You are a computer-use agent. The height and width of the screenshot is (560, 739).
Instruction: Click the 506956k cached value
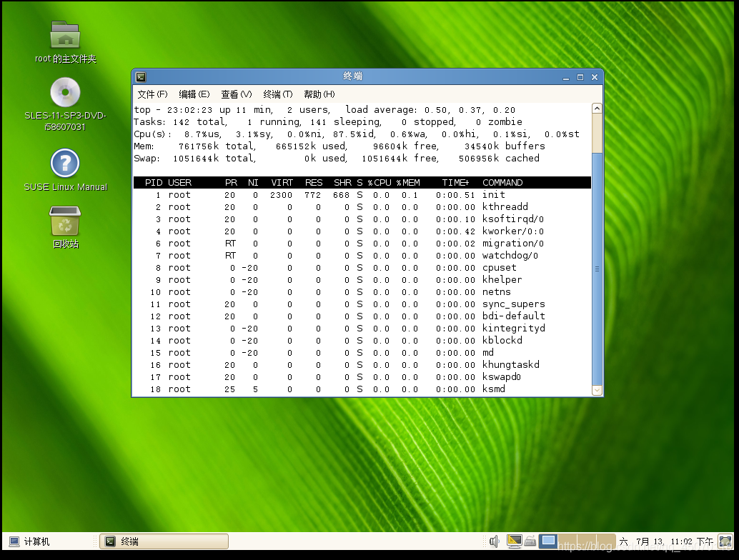tap(499, 159)
